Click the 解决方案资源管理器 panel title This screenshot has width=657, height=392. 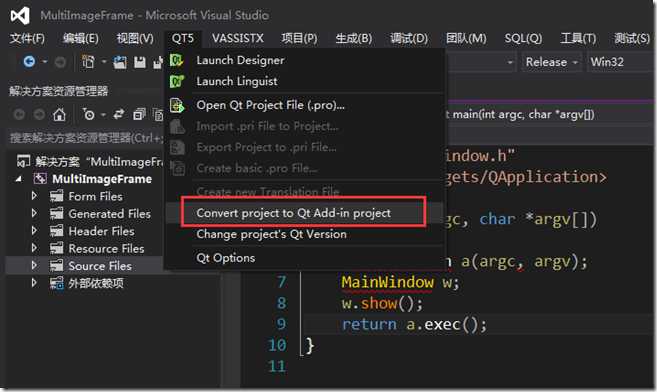coord(59,91)
